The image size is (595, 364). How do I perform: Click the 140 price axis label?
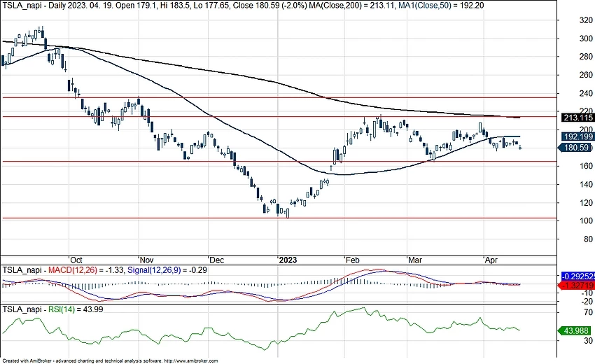coord(586,185)
